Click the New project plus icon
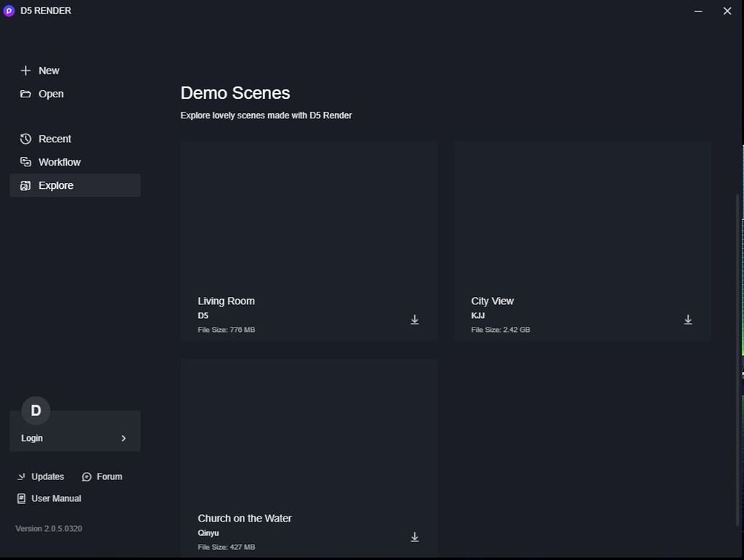 tap(25, 70)
